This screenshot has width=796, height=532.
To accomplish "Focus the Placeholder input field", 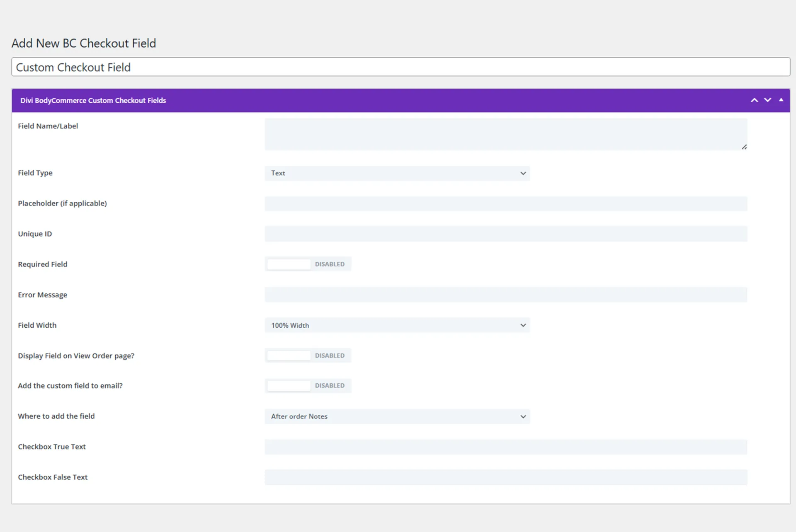I will (506, 203).
